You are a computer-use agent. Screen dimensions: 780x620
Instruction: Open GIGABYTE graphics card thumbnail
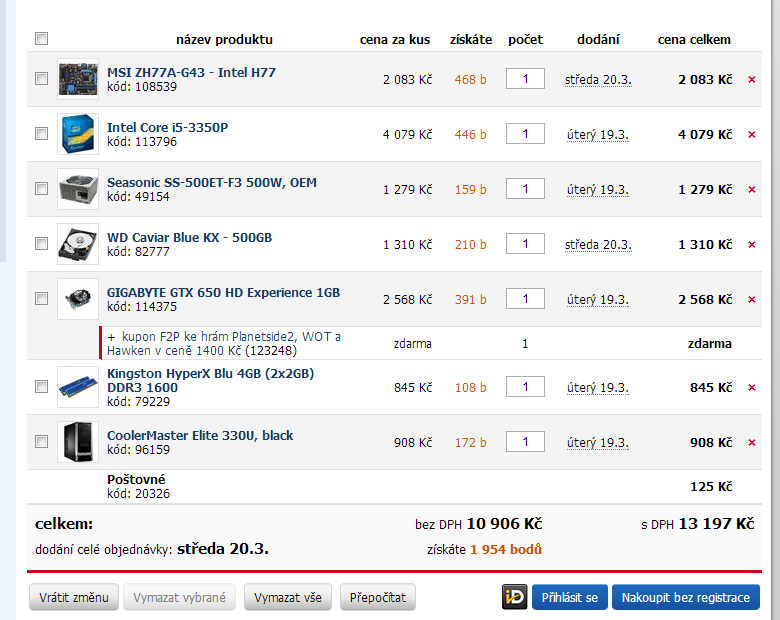[78, 299]
